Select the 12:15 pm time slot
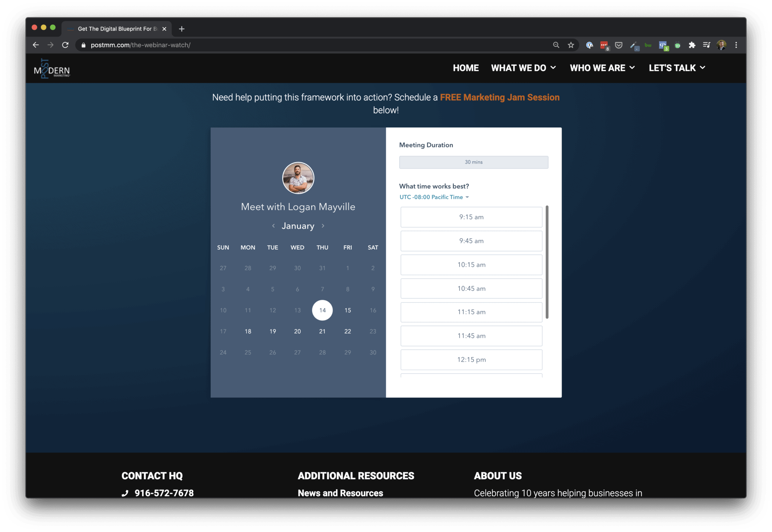 [471, 359]
